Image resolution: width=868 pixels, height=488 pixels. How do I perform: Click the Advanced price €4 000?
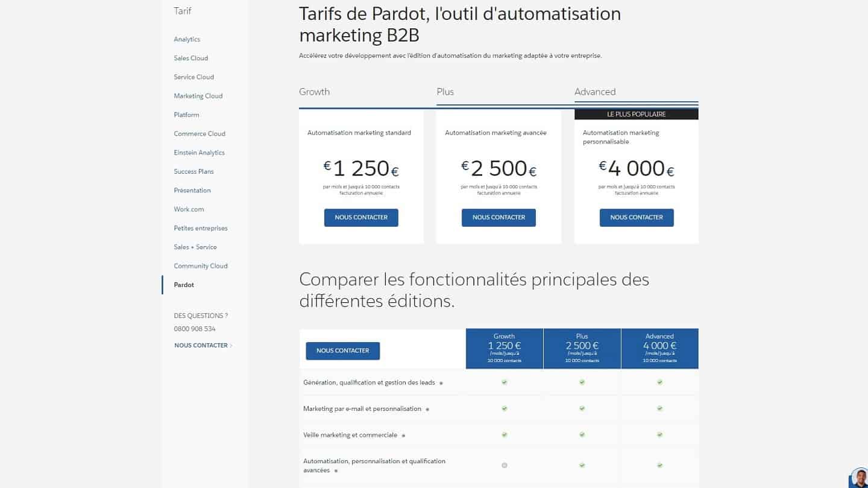637,168
